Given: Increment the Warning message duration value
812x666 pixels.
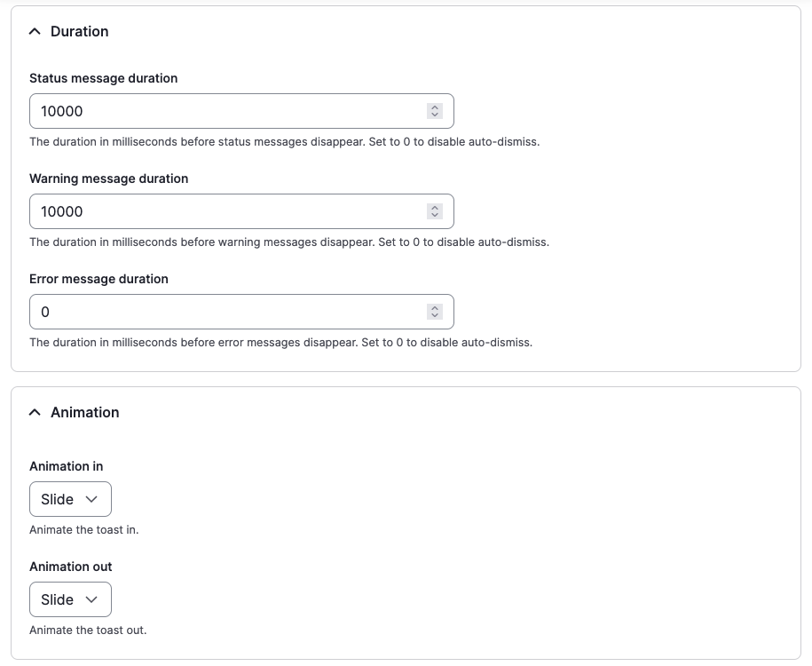Looking at the screenshot, I should (x=434, y=207).
